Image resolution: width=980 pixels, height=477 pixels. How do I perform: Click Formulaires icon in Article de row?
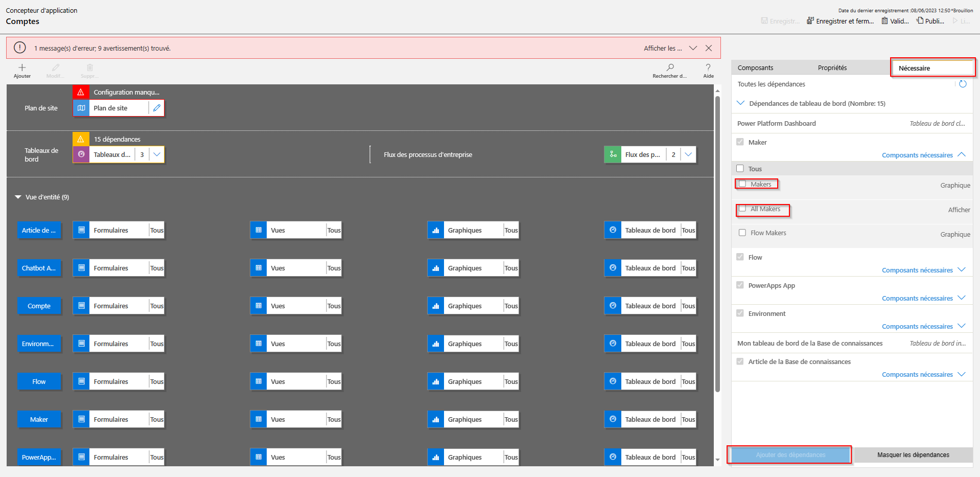(x=81, y=230)
